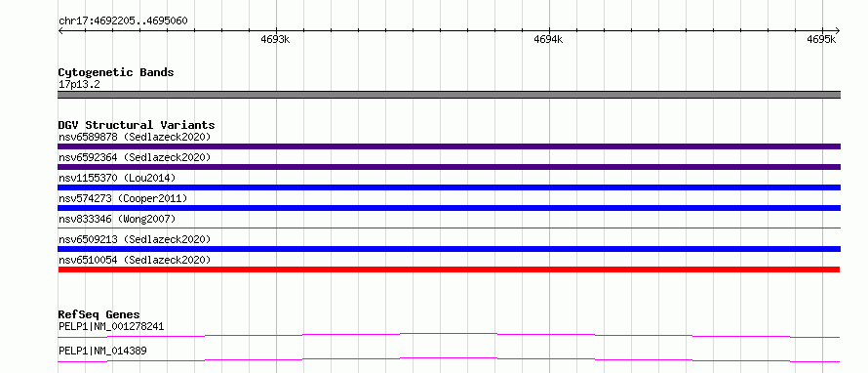Click label nsv6509213 (Sedlazeck2020)
Screen dimensions: 868x373
(x=135, y=239)
